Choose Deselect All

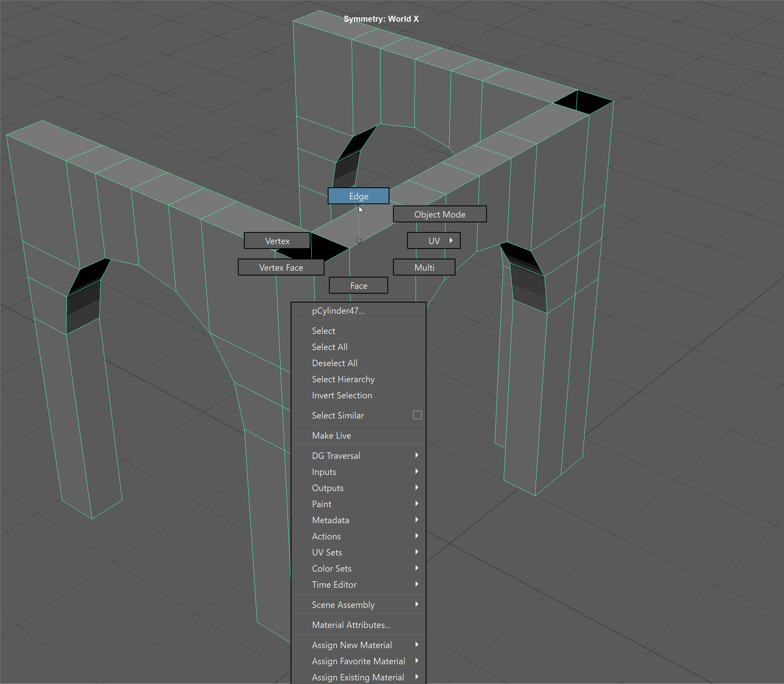pos(334,363)
